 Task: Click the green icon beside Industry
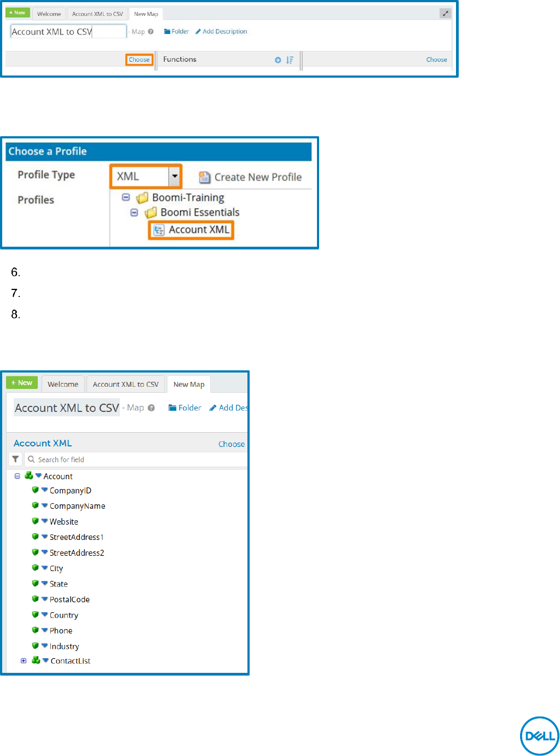[x=35, y=645]
